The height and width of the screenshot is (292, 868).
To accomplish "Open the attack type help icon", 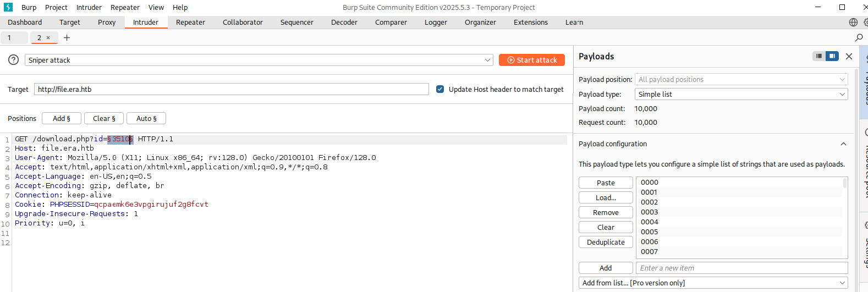I will 14,60.
